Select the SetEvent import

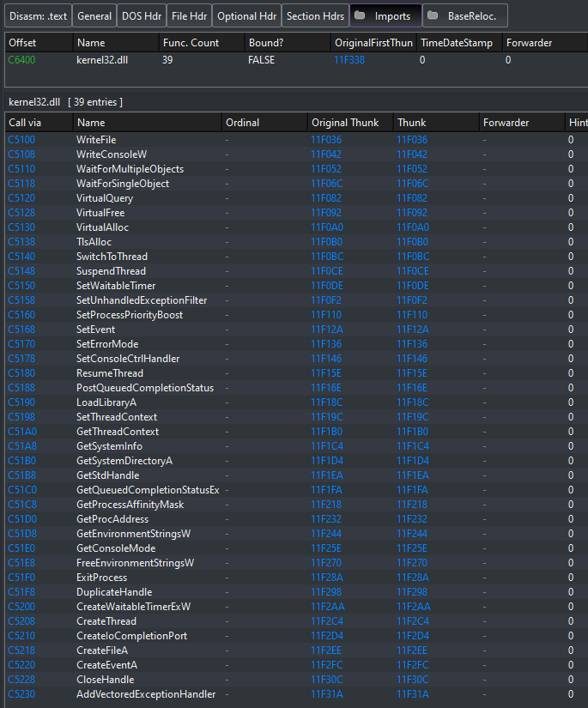pyautogui.click(x=296, y=330)
